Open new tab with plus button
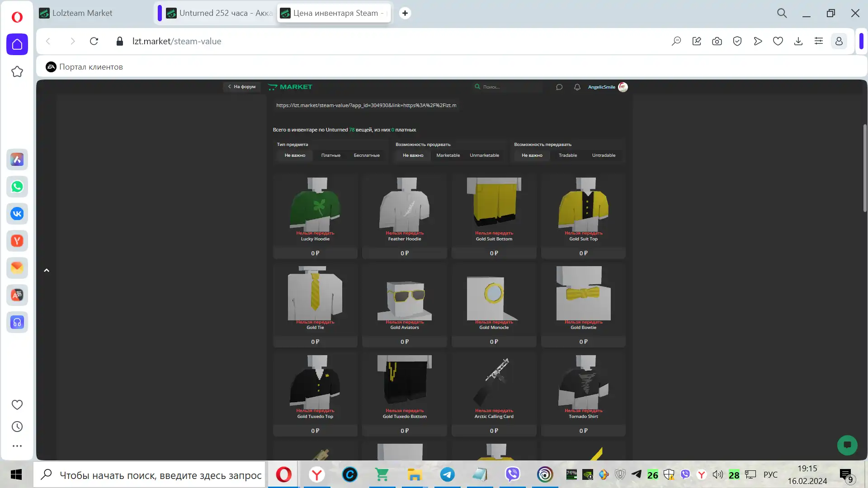Screen dimensions: 868x488 (405, 13)
